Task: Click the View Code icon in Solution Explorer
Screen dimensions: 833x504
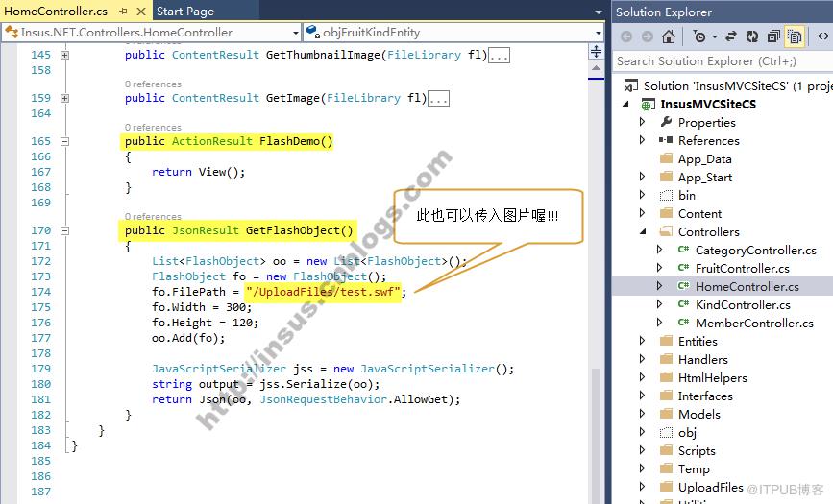Action: click(x=822, y=36)
